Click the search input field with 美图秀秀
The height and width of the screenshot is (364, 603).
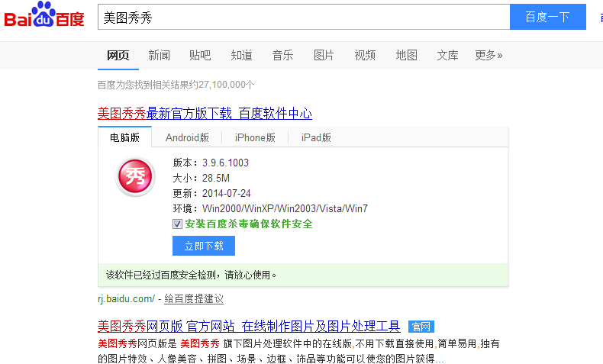[x=303, y=17]
